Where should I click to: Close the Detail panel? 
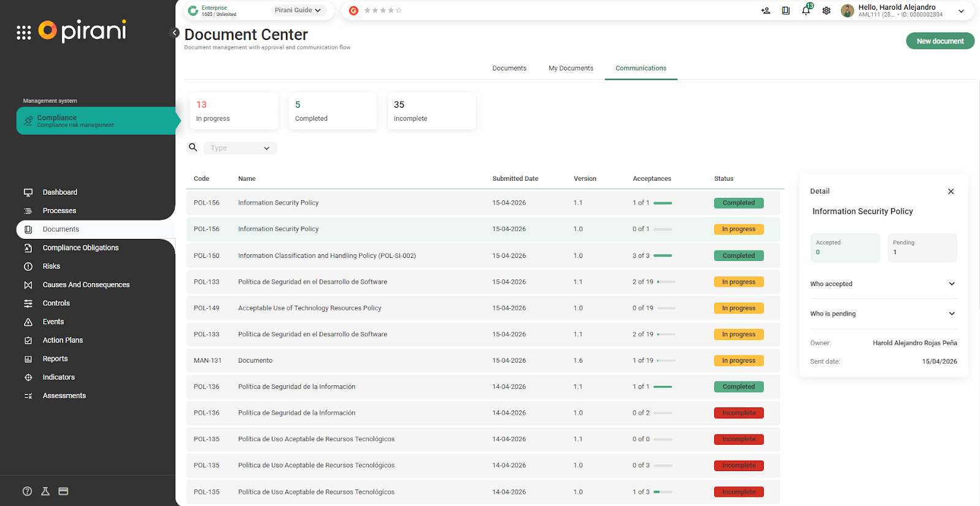[951, 192]
